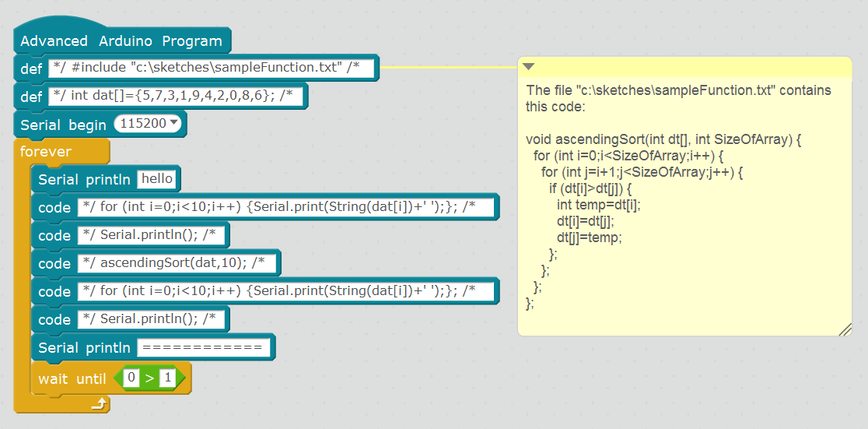Screen dimensions: 868x429
Task: Edit the ascendingSort(dat,10) code field
Action: click(x=179, y=263)
